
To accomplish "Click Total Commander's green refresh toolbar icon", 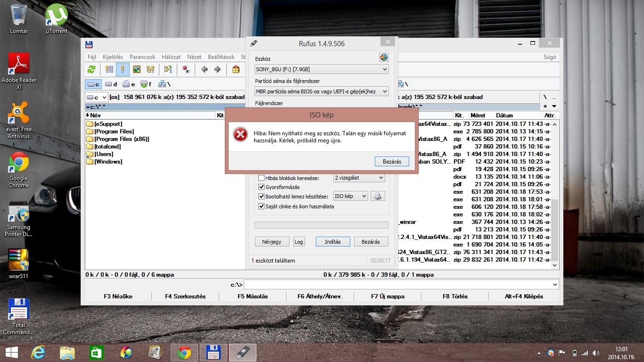I will pos(92,69).
